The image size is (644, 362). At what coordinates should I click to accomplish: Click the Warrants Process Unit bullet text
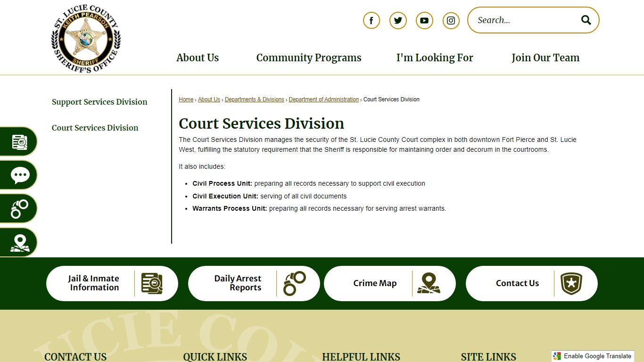coord(319,208)
